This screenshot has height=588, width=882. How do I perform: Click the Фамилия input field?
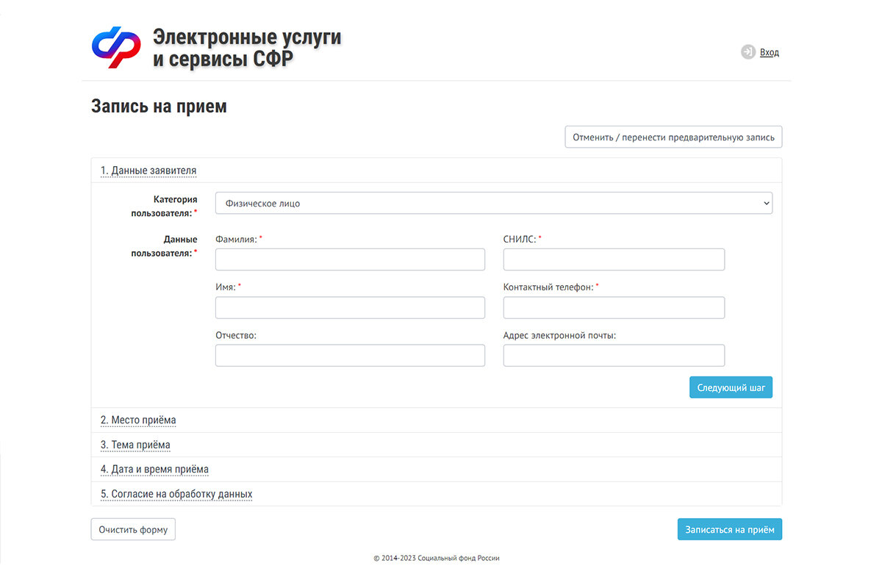350,259
